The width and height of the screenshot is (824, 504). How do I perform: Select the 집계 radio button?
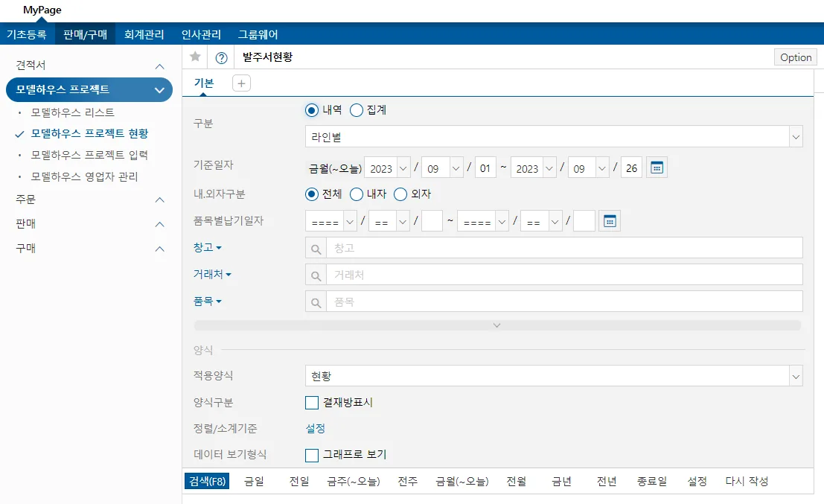click(x=357, y=110)
